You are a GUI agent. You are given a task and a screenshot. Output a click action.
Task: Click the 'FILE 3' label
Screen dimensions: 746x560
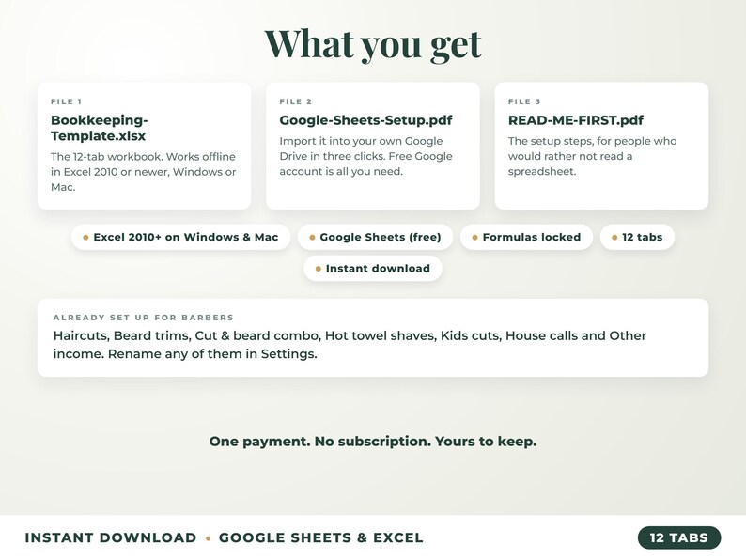(524, 101)
